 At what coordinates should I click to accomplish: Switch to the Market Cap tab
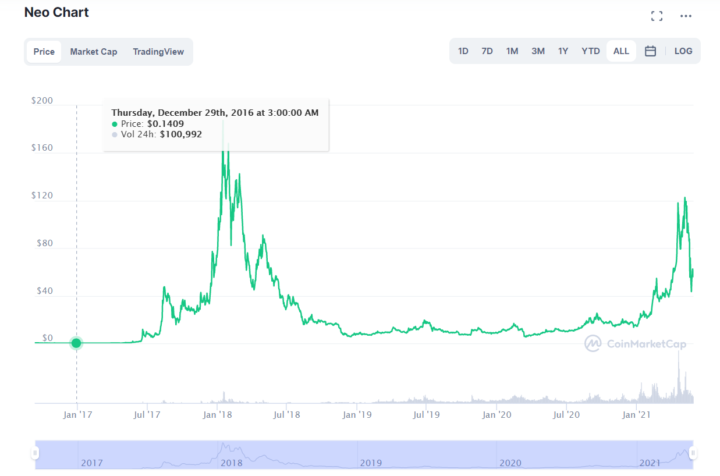point(94,51)
